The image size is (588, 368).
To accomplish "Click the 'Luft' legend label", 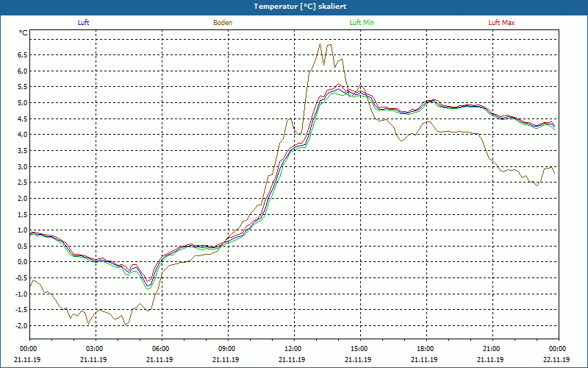I will (83, 23).
